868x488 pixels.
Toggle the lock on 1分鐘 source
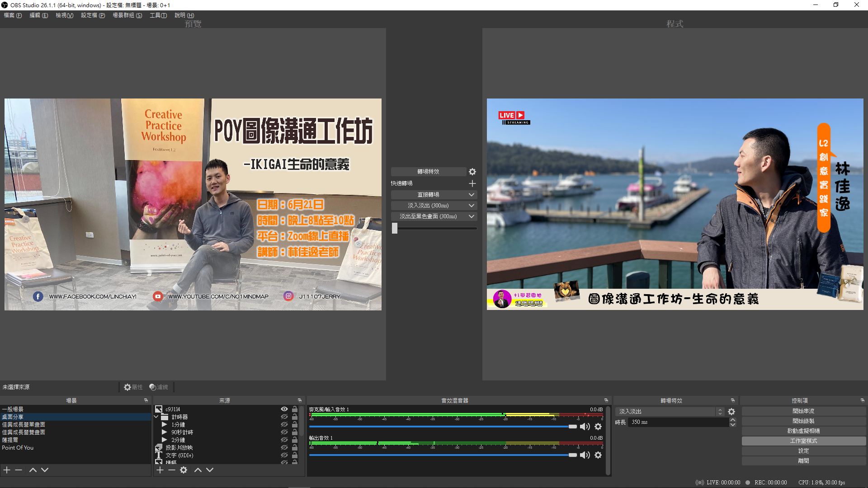click(x=295, y=424)
